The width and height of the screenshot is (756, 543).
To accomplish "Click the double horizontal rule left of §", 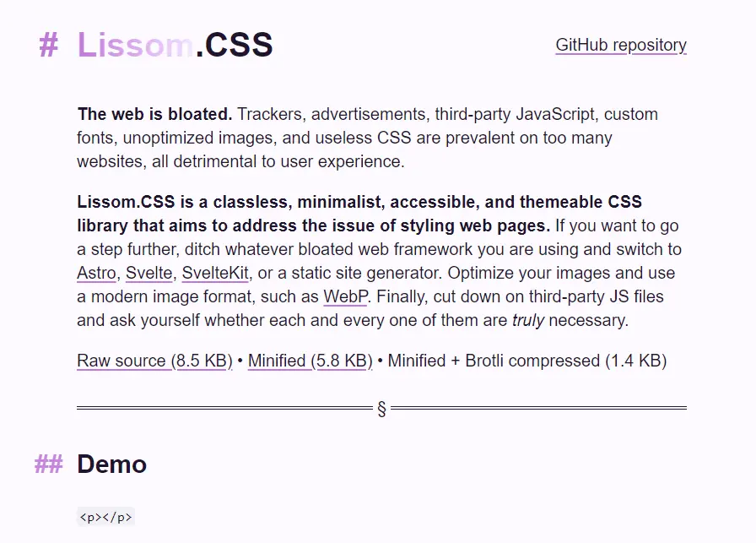I will (225, 408).
